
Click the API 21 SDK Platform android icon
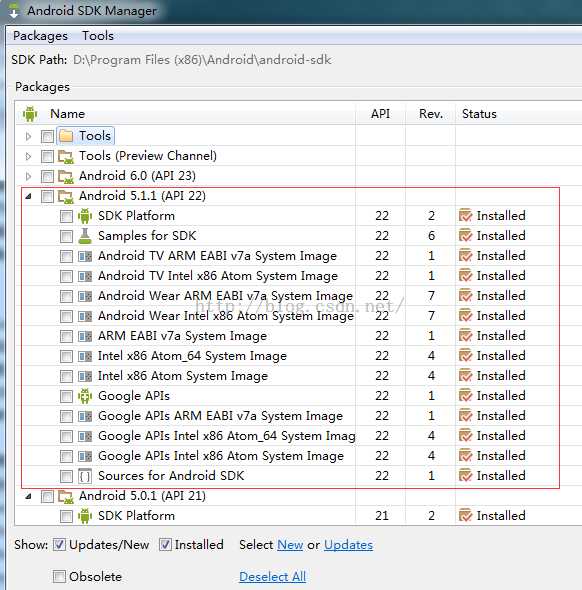[85, 516]
